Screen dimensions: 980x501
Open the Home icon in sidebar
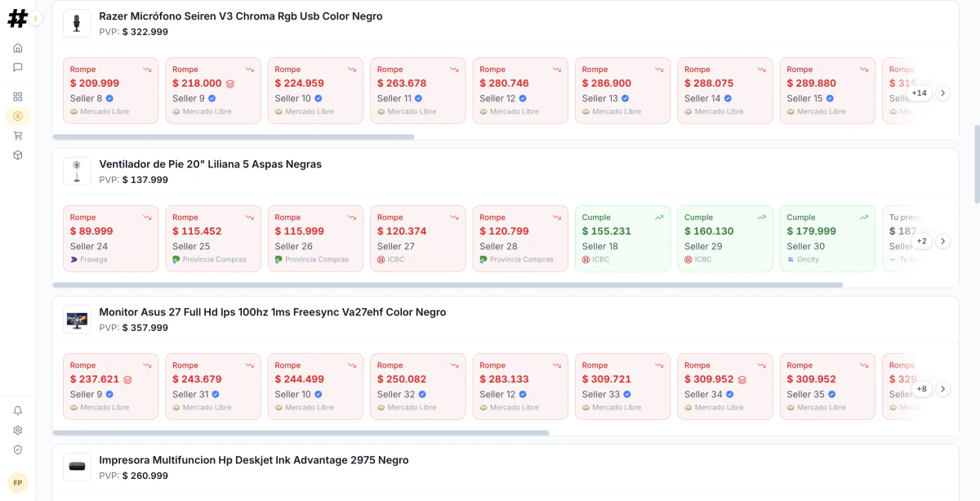[18, 47]
